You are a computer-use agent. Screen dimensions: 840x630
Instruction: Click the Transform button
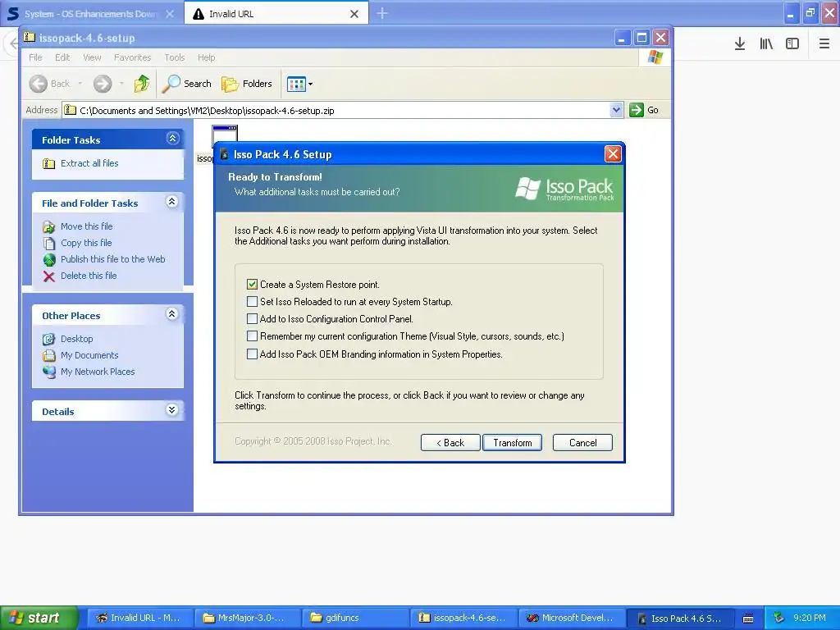(x=512, y=442)
